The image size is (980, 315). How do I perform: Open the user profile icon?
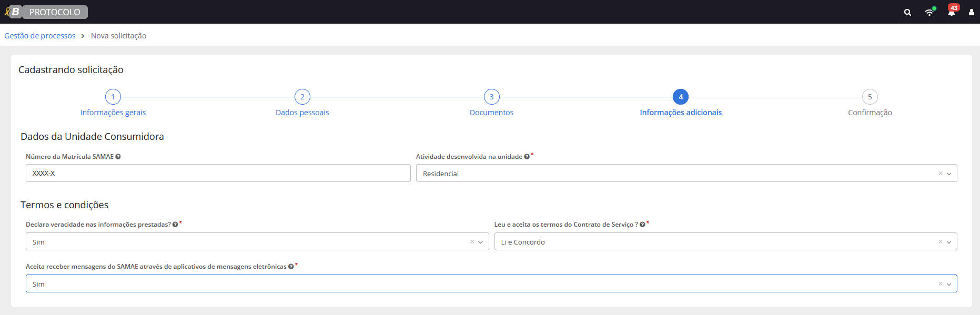971,12
